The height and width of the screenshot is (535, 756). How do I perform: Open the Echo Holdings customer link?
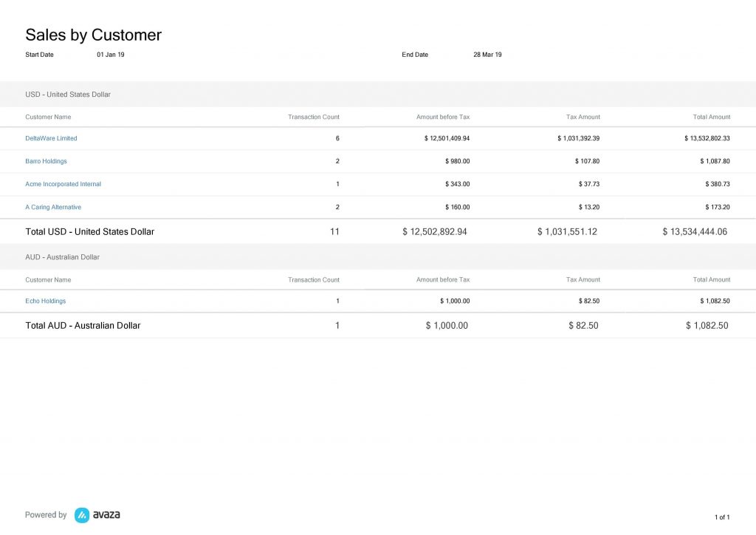pyautogui.click(x=45, y=301)
